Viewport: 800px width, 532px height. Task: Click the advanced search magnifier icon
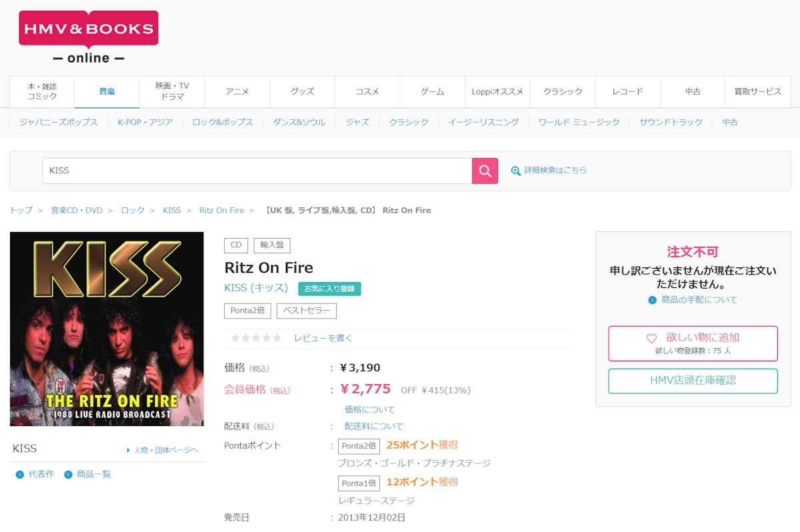coord(515,171)
